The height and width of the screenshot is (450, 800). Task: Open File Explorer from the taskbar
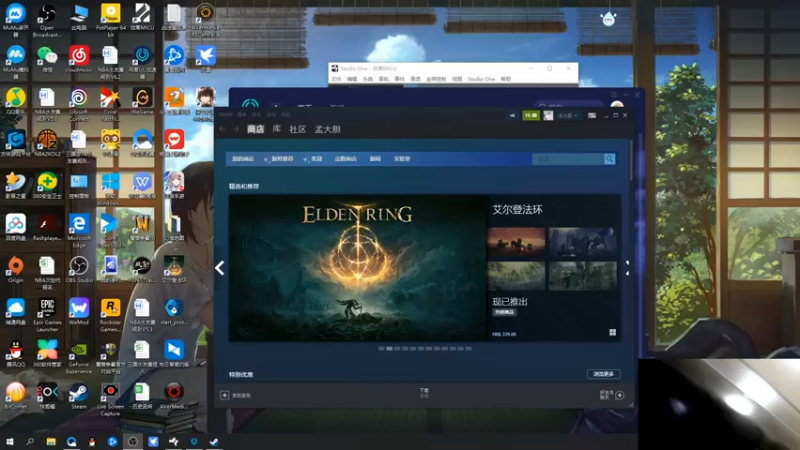(51, 441)
